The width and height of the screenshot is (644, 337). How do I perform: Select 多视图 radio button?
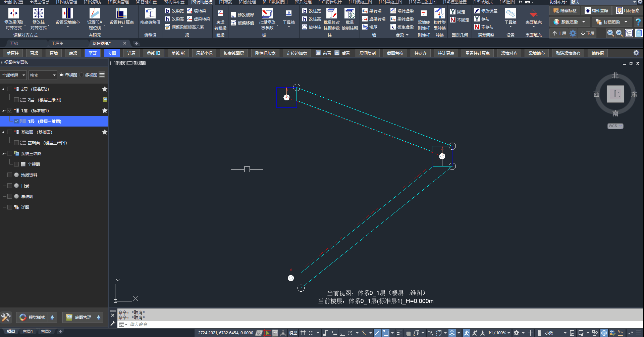click(x=82, y=75)
